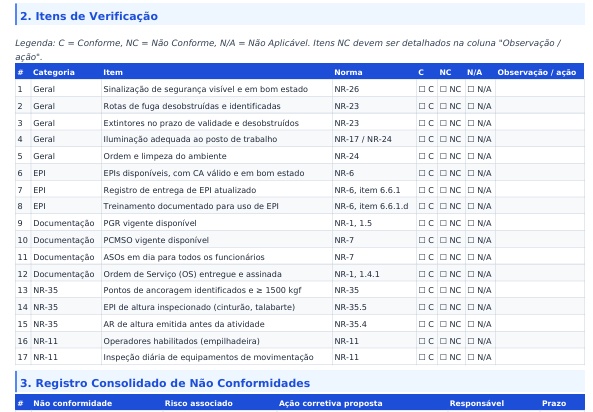The height and width of the screenshot is (412, 593).
Task: Mark NC for Pontos de ancoragem identificados
Action: pyautogui.click(x=443, y=290)
